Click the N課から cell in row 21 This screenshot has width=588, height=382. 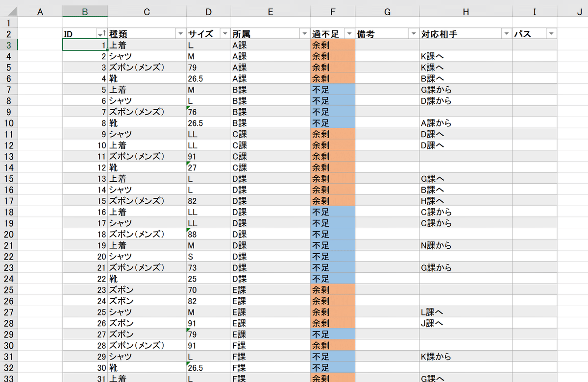click(466, 245)
